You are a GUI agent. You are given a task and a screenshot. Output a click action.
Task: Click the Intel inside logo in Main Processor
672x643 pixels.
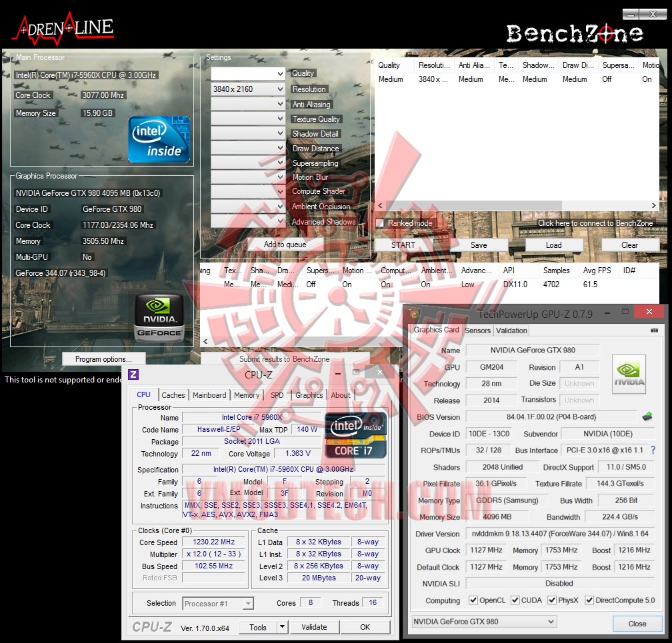point(159,139)
